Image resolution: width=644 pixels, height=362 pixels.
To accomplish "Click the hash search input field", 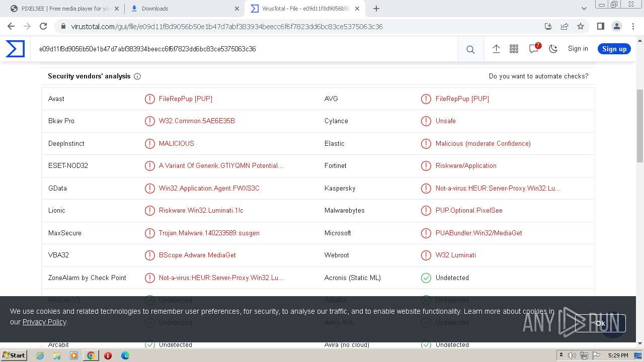I will [x=244, y=49].
